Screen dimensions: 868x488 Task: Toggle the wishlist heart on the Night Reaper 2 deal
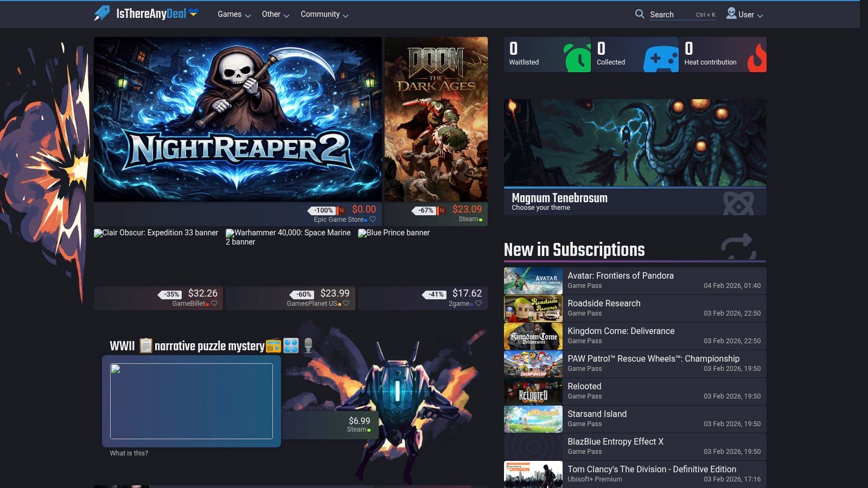[x=373, y=219]
